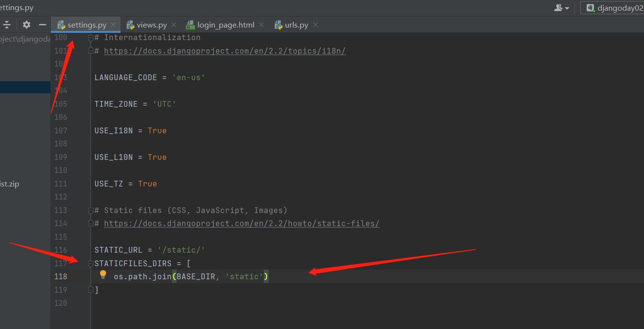Click the STATIC_URL variable name
This screenshot has width=644, height=329.
click(x=119, y=250)
